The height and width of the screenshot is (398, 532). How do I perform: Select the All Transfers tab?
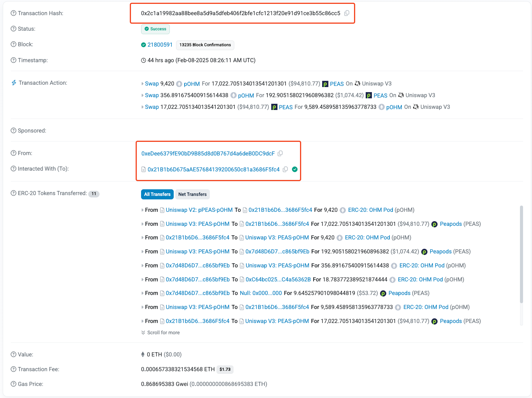pos(157,194)
